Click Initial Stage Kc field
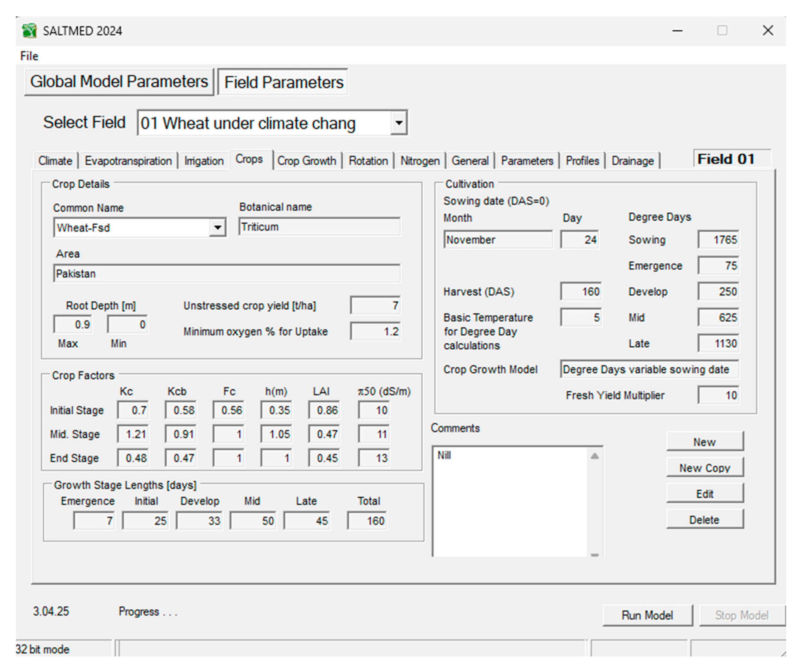Screen dimensions: 795x672 [133, 410]
